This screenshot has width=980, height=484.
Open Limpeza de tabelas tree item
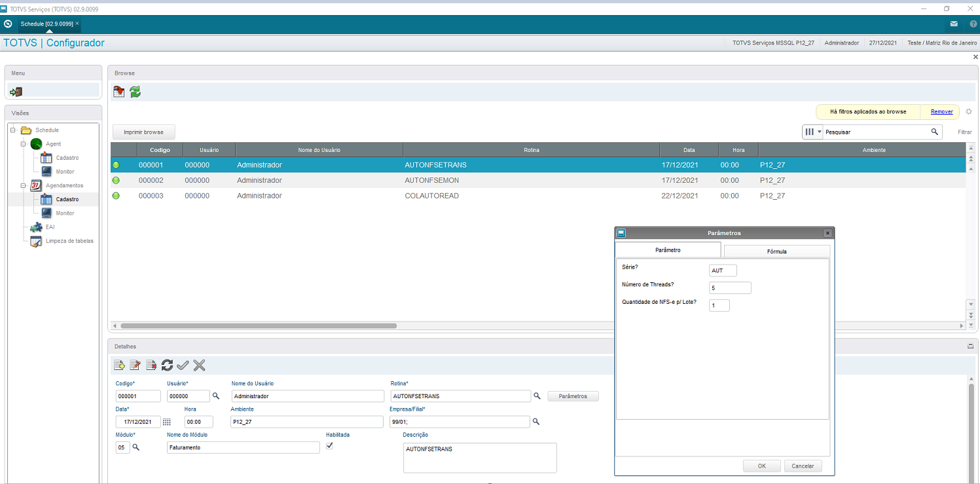click(69, 240)
